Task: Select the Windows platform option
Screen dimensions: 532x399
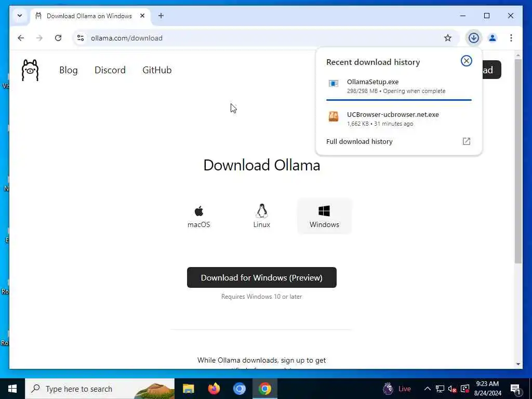Action: [x=324, y=217]
